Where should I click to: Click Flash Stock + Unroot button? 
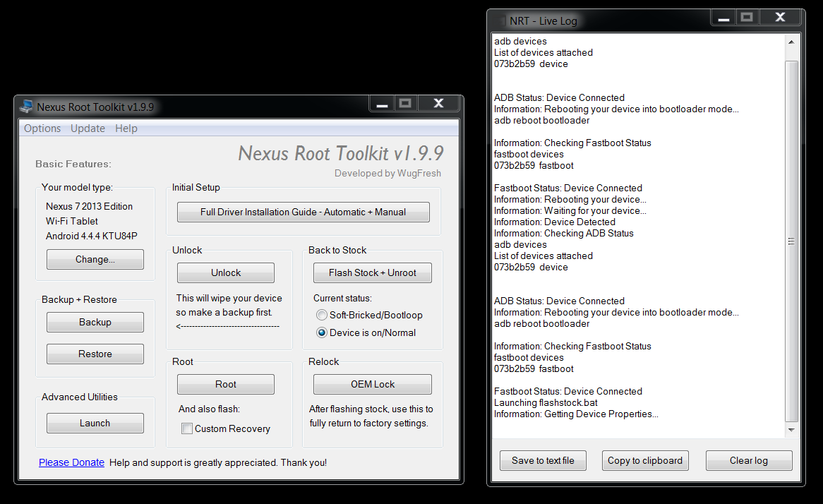(x=373, y=272)
